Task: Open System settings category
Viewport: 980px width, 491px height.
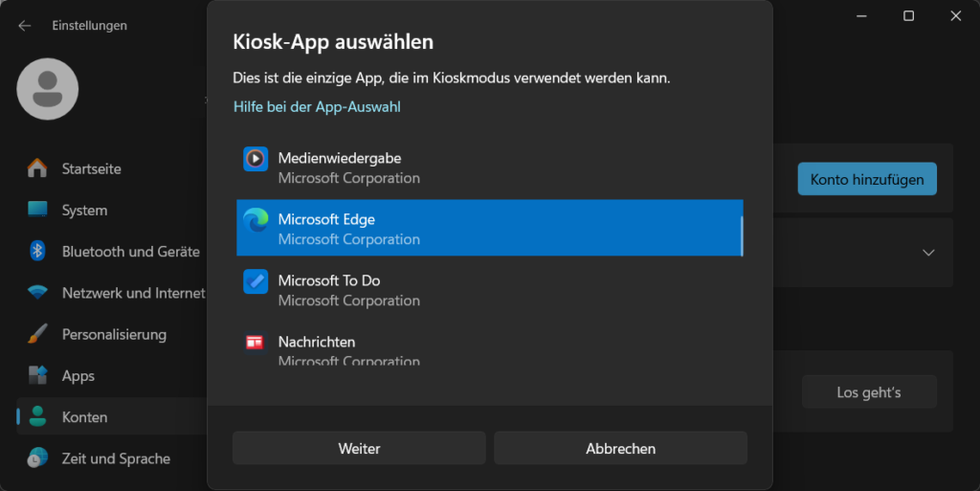Action: click(111, 210)
